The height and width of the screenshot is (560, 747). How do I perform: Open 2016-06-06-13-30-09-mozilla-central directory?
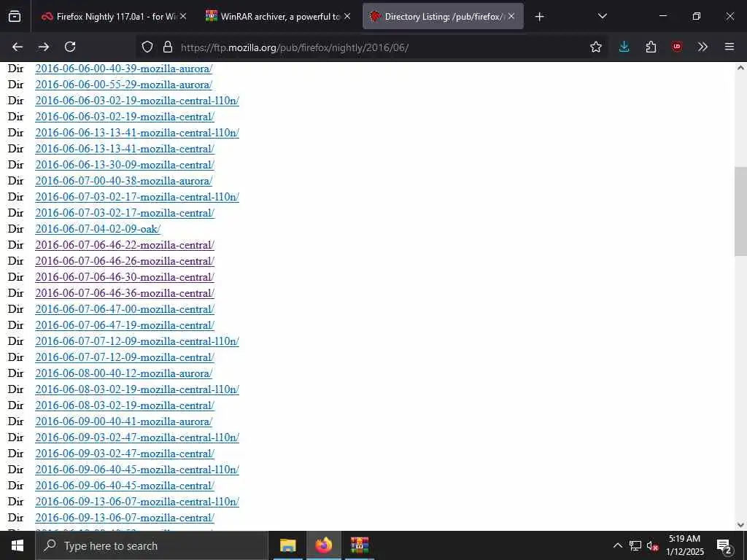click(125, 165)
